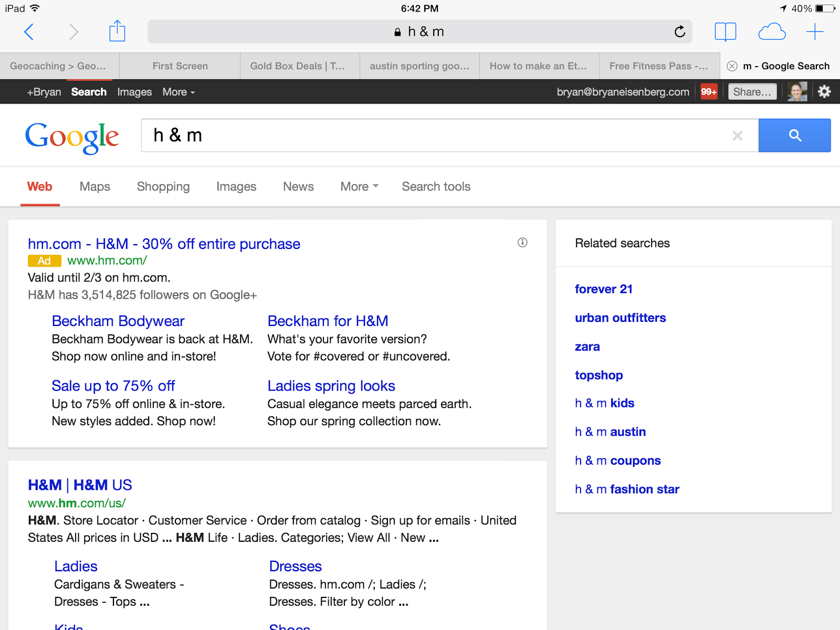The image size is (840, 630).
Task: Switch to the Free Fitness Pass tab
Action: pos(659,66)
